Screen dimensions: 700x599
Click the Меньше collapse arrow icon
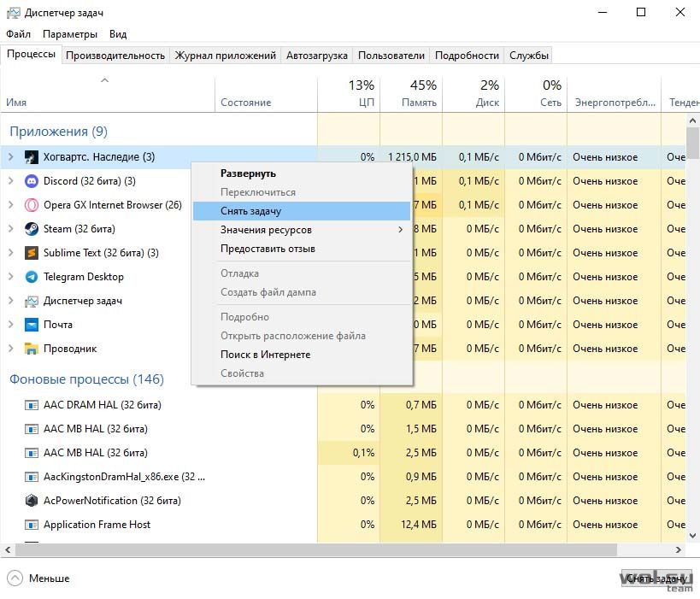(x=15, y=578)
